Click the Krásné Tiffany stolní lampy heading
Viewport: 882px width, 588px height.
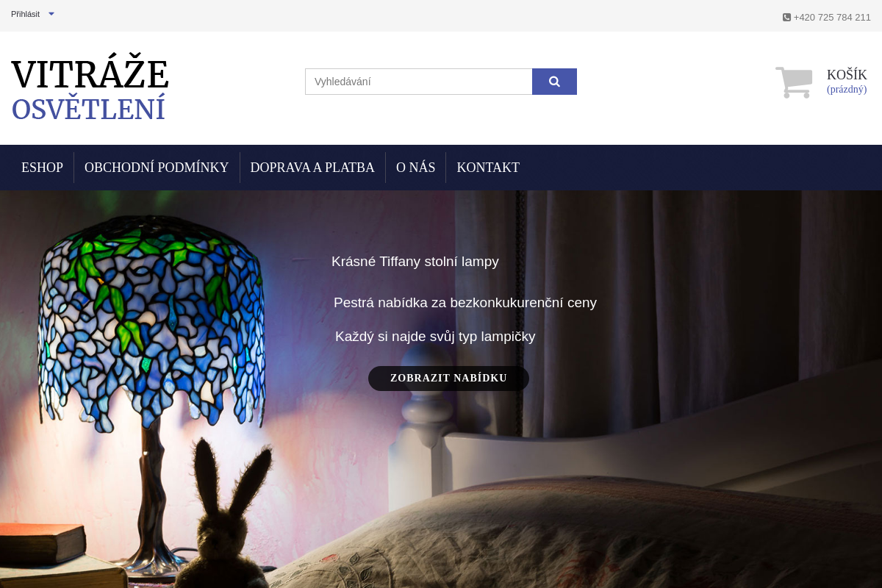(x=415, y=262)
